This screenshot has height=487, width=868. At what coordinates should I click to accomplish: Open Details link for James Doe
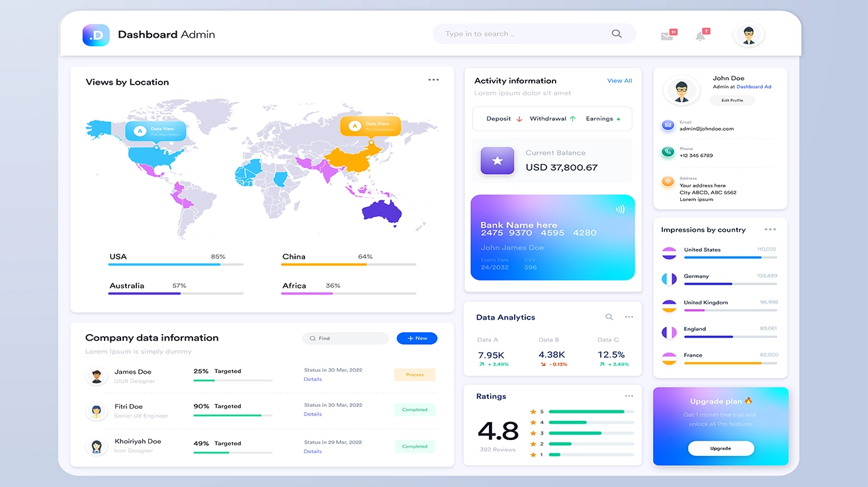313,379
